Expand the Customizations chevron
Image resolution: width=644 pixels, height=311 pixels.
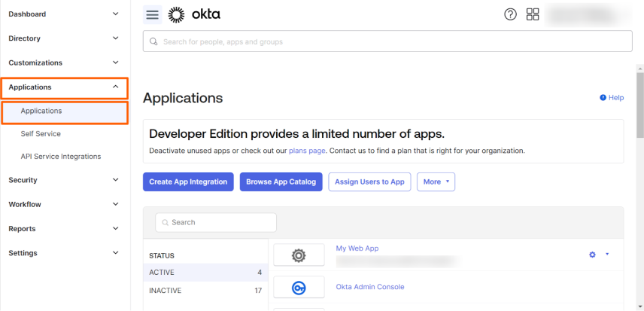pyautogui.click(x=116, y=63)
